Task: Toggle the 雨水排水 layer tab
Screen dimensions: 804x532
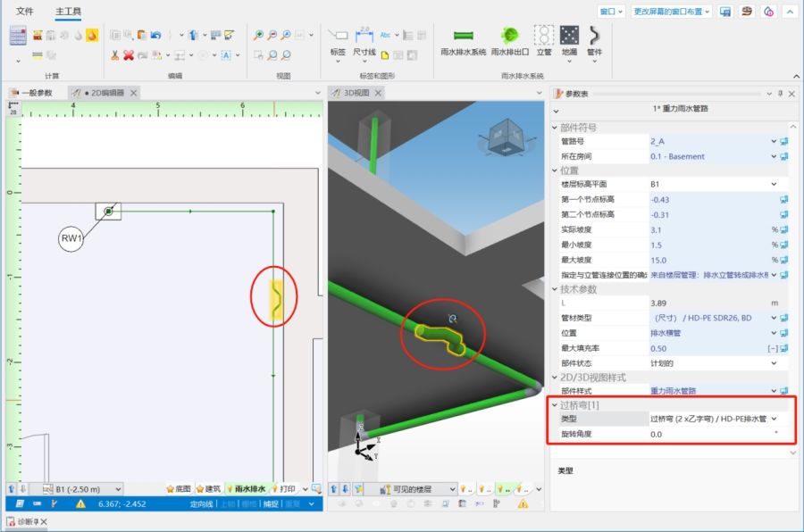Action: coord(250,489)
